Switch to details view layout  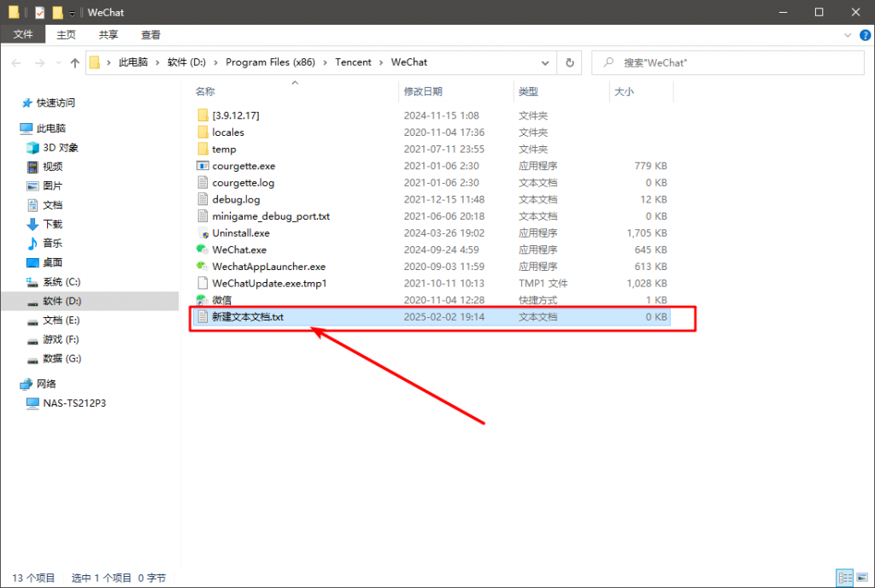[843, 578]
